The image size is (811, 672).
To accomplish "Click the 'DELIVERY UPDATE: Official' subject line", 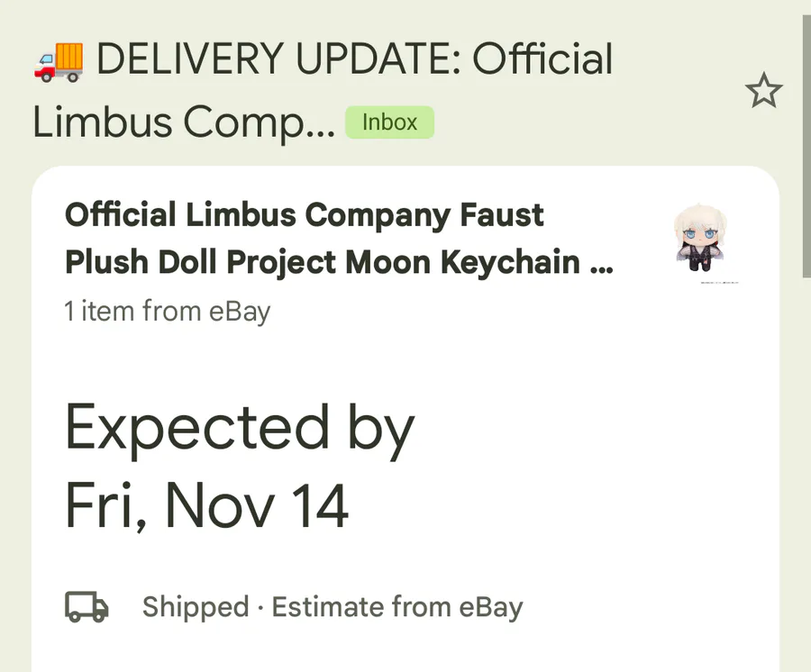I will coord(353,61).
